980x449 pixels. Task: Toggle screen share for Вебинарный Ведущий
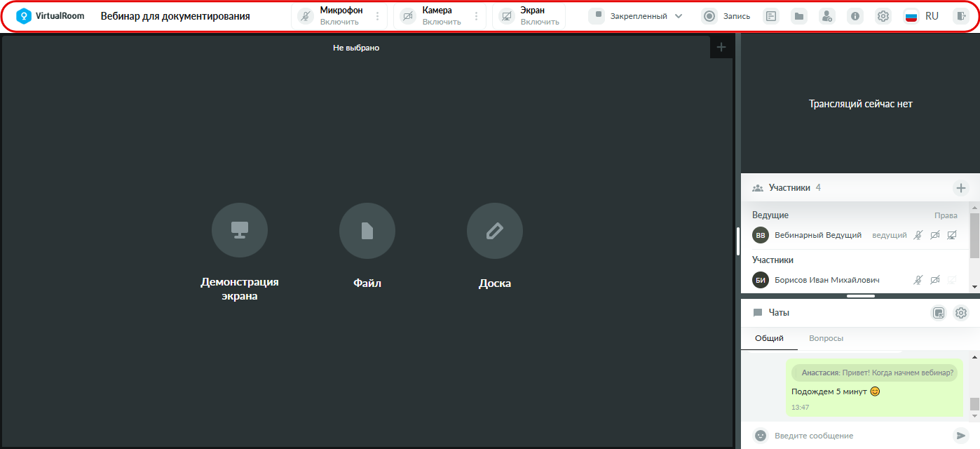(x=952, y=236)
